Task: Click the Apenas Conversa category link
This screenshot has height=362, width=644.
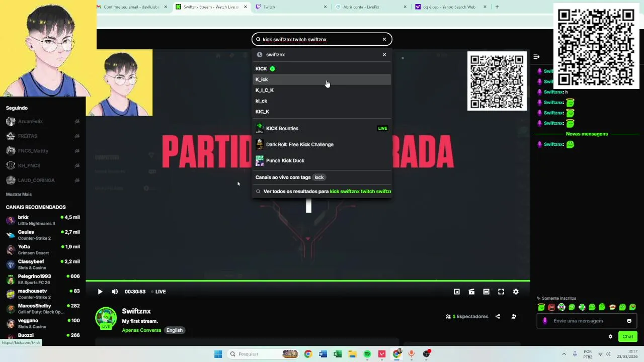Action: (141, 330)
